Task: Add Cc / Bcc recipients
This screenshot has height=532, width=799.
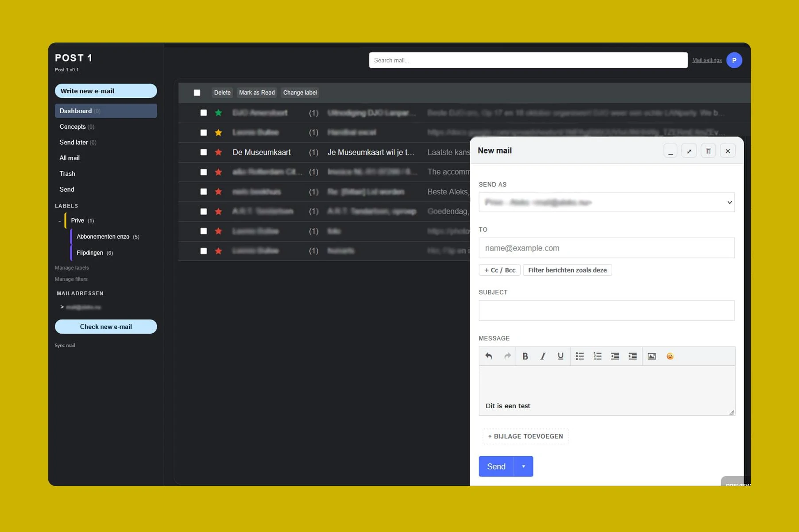Action: tap(500, 270)
